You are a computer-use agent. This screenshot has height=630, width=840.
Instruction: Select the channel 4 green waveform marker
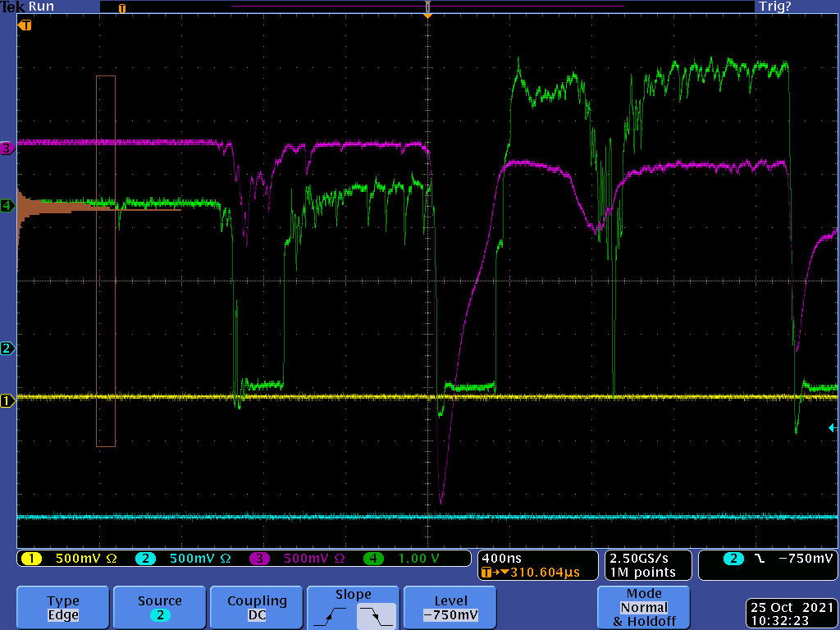7,205
